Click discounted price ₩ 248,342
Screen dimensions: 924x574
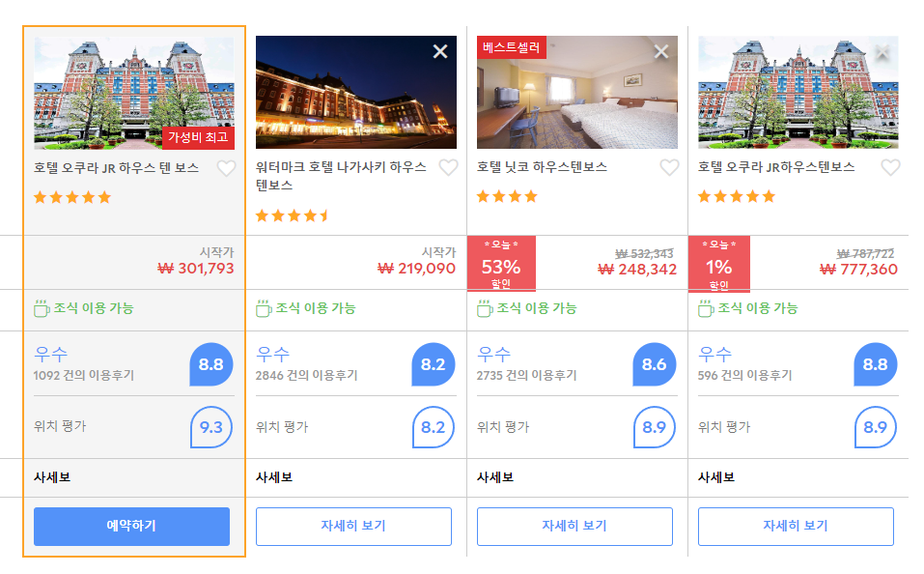(637, 270)
